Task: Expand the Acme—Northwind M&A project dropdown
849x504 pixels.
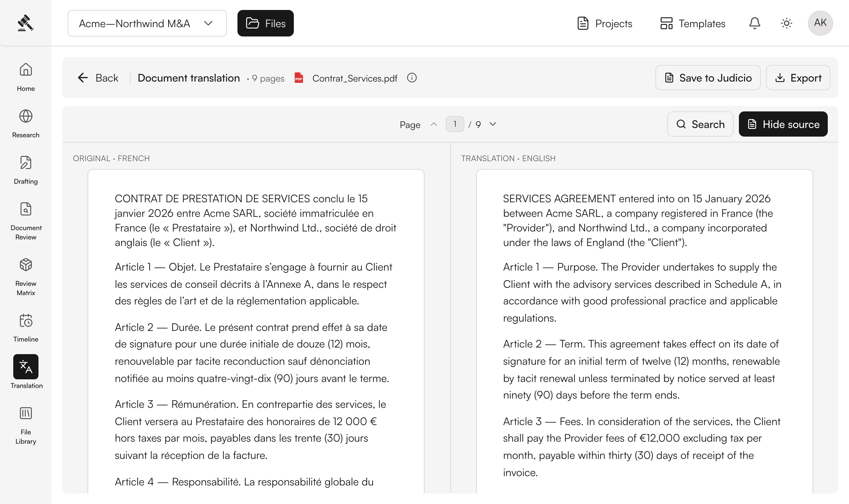Action: click(x=147, y=23)
